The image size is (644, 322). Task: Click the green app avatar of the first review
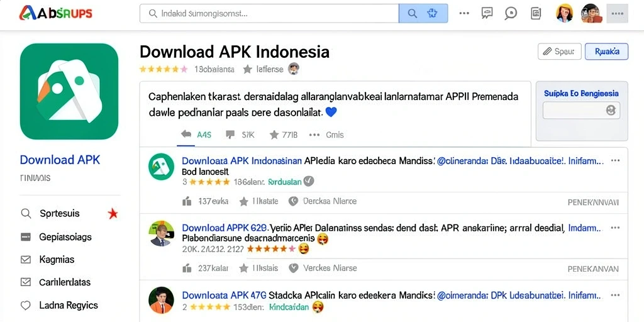click(x=161, y=166)
